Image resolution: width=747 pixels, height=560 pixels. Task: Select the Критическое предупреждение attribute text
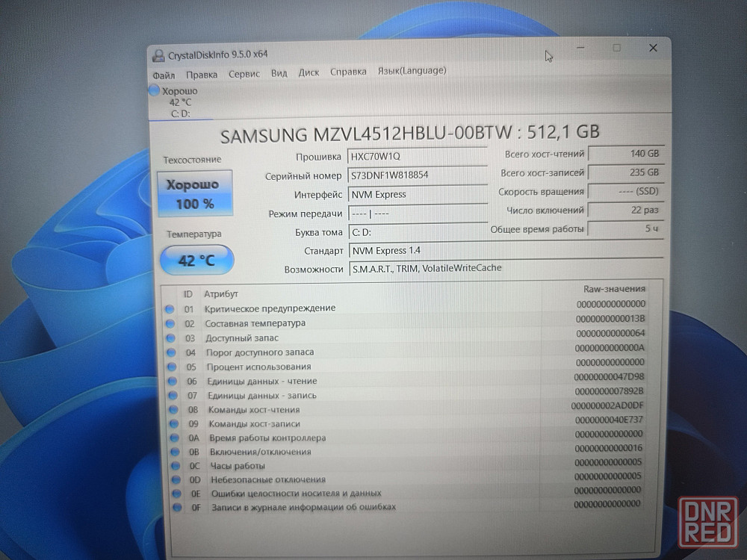coord(270,308)
